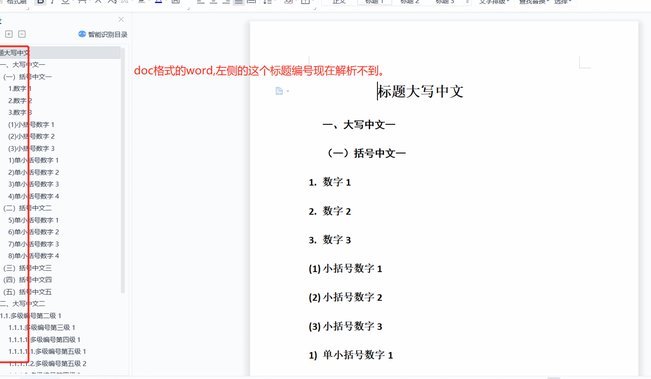The image size is (651, 379).
Task: Select outline entry 8)单小括号数字 4
Action: (x=34, y=256)
